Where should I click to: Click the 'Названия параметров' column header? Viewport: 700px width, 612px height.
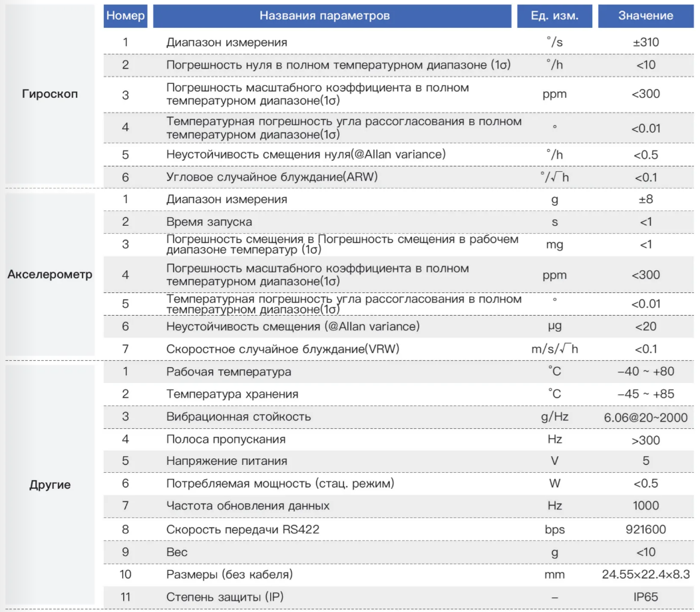pyautogui.click(x=332, y=16)
